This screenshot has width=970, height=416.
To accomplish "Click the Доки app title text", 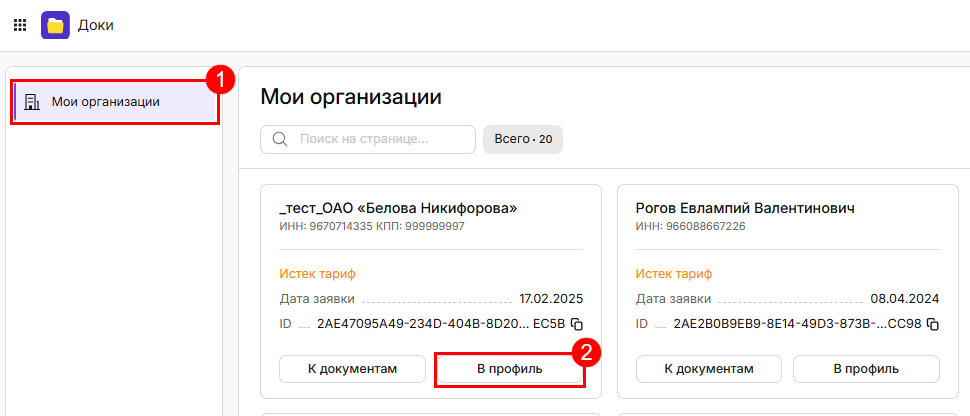I will [96, 25].
